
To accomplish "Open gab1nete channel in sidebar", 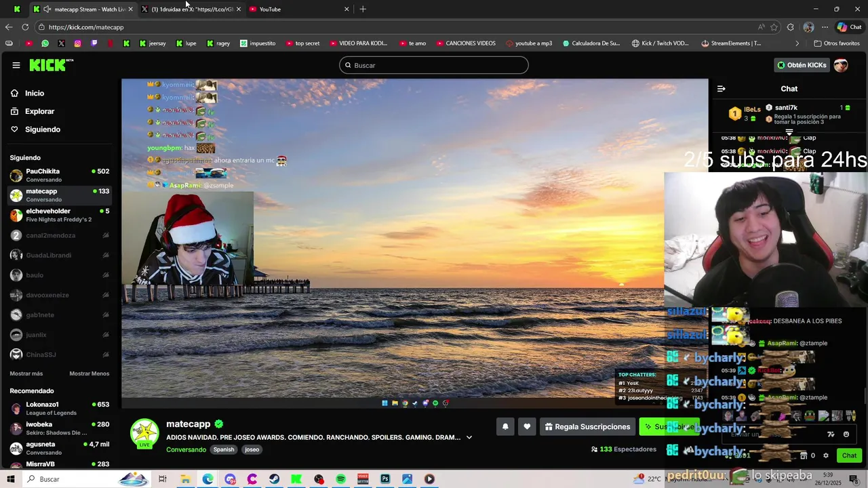I will pyautogui.click(x=60, y=314).
